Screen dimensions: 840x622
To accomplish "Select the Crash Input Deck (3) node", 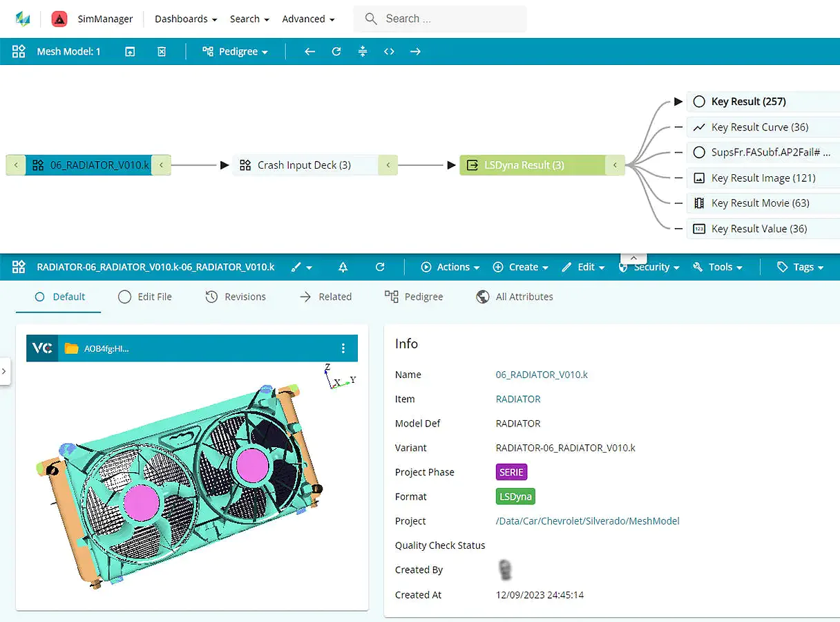I will pos(305,165).
